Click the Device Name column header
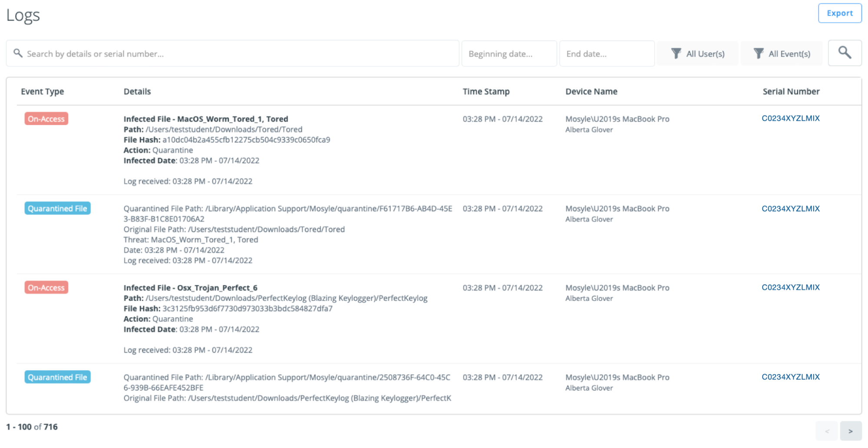Screen dimensions: 868x448 pyautogui.click(x=591, y=92)
